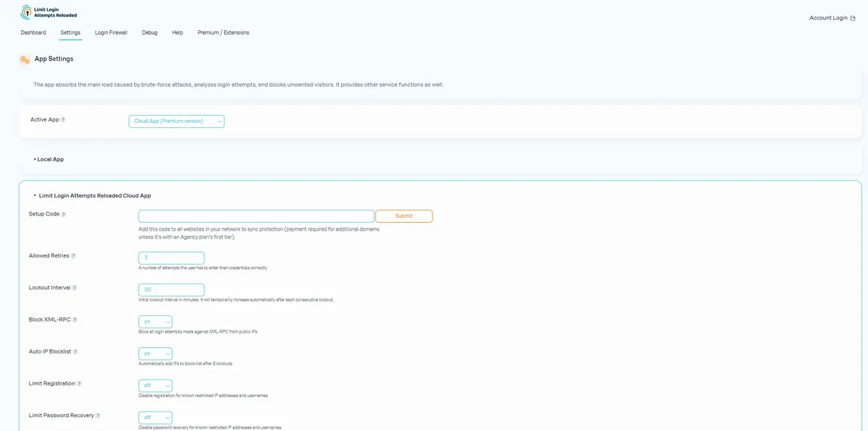Open the Dashboard tab

coord(33,33)
